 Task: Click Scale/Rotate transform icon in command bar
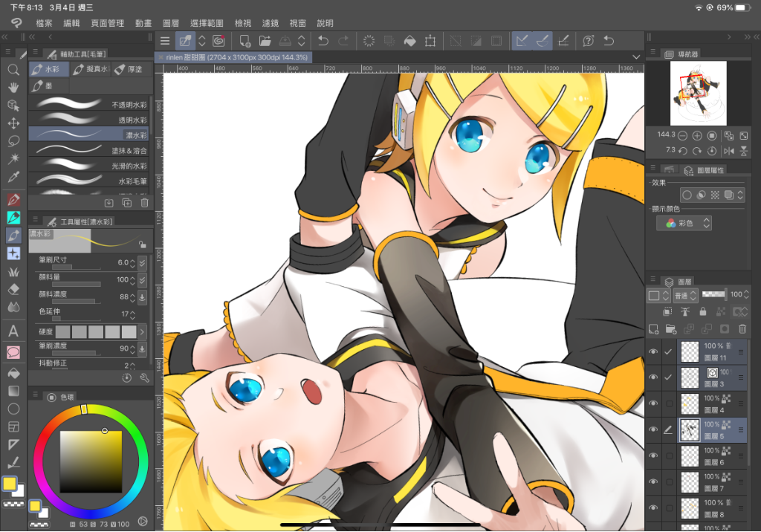(430, 41)
